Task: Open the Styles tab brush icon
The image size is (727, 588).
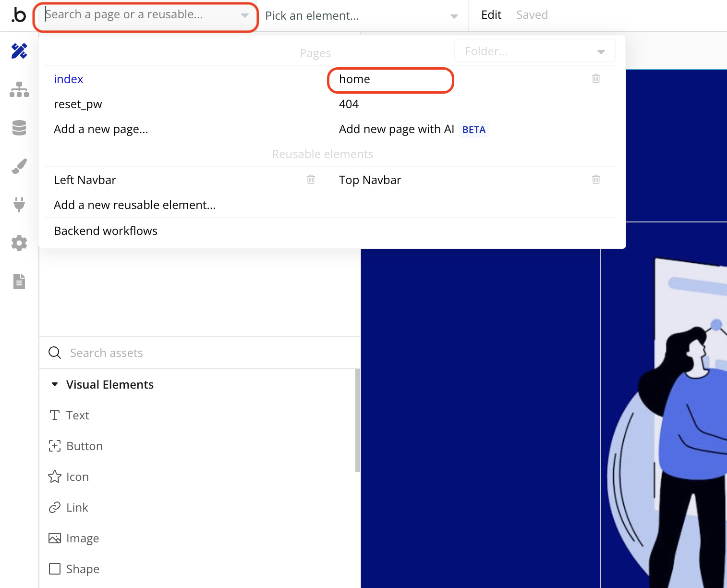Action: pos(19,166)
